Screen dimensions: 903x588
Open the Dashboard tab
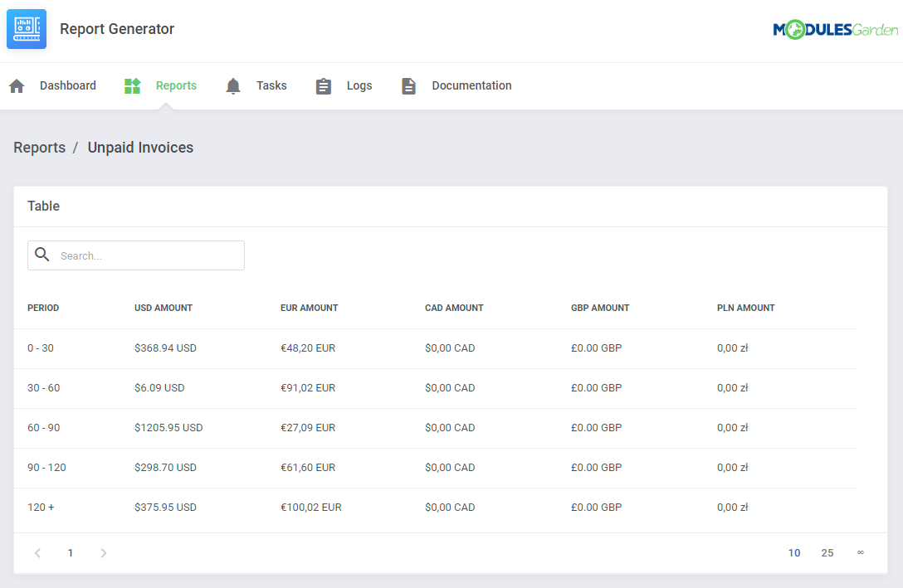click(x=68, y=85)
